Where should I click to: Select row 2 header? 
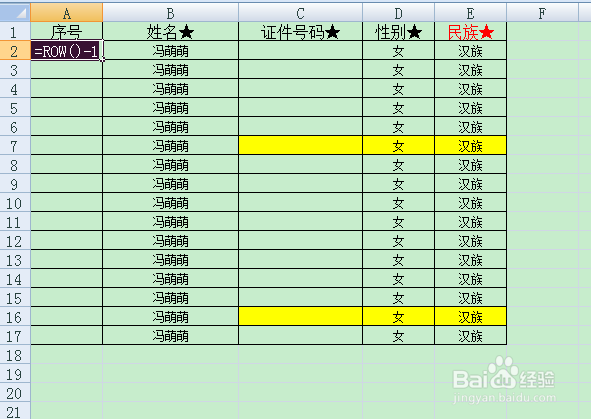click(x=15, y=50)
